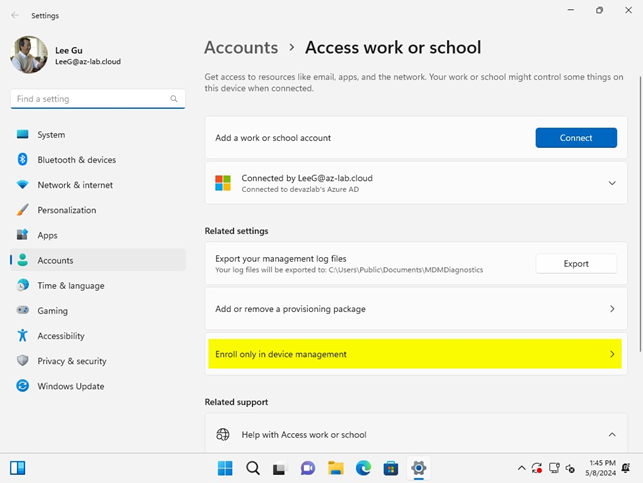The image size is (643, 483).
Task: Show hidden tray icons chevron
Action: point(521,468)
